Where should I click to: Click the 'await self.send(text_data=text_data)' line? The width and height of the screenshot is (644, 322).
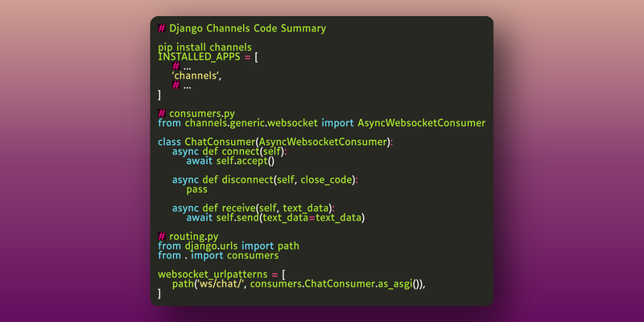click(275, 217)
